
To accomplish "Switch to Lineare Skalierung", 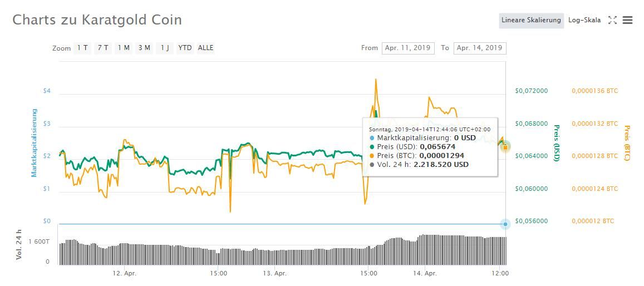I will point(531,20).
